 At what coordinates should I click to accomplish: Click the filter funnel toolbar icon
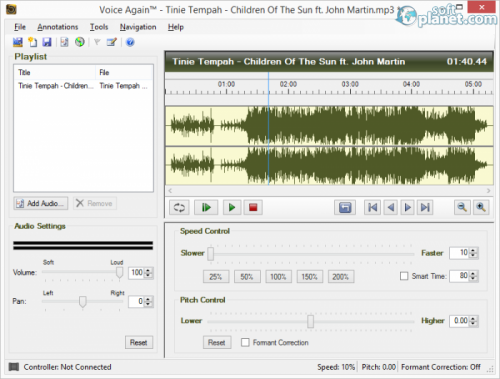point(97,42)
